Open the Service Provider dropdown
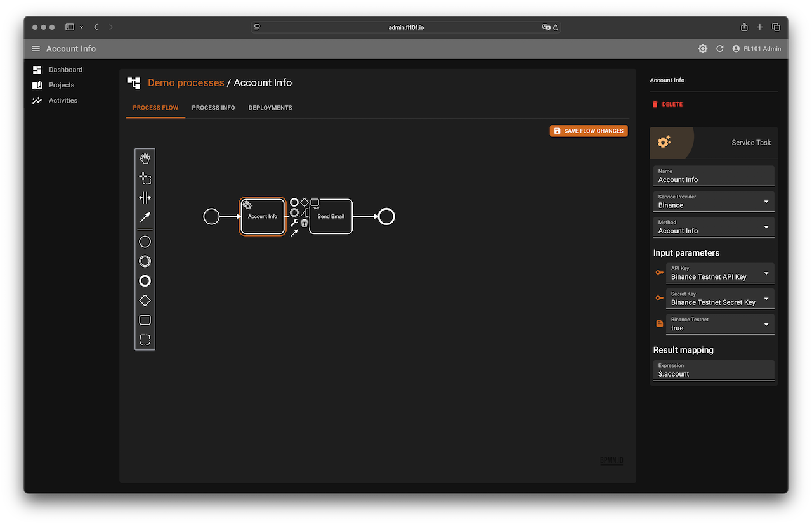Image resolution: width=812 pixels, height=525 pixels. (x=713, y=202)
